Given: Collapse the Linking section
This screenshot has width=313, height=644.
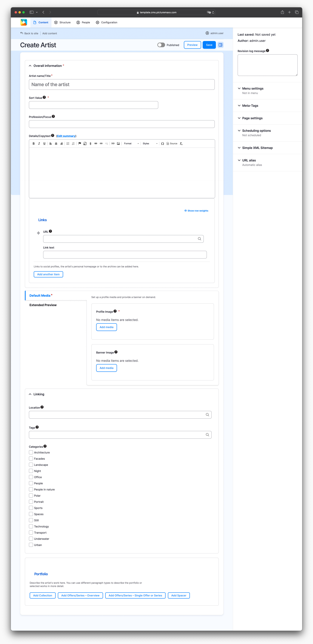Looking at the screenshot, I should pos(37,394).
